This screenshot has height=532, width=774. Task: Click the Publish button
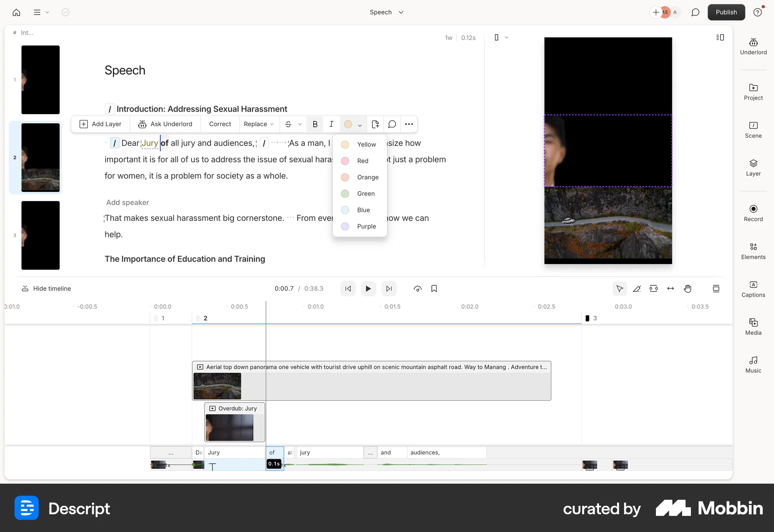(x=726, y=12)
